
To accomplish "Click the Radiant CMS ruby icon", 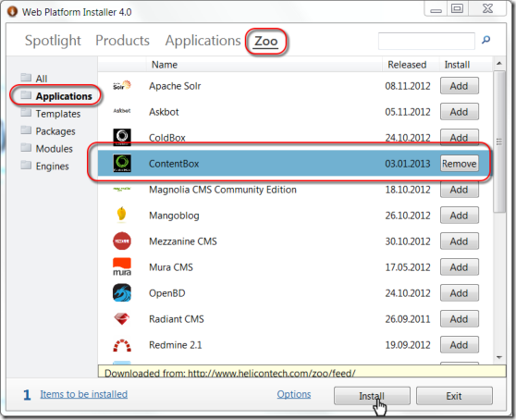I will 122,318.
